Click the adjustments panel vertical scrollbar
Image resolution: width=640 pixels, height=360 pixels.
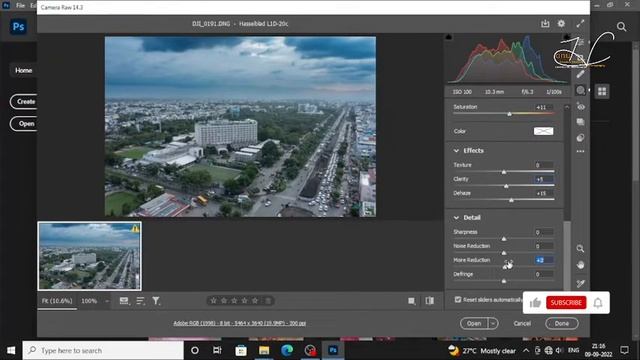pos(567,255)
